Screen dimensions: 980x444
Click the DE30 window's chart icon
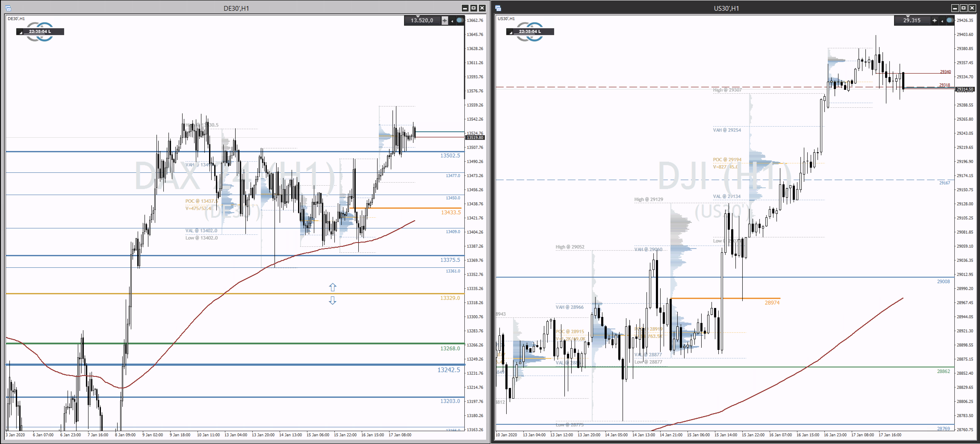tap(8, 8)
